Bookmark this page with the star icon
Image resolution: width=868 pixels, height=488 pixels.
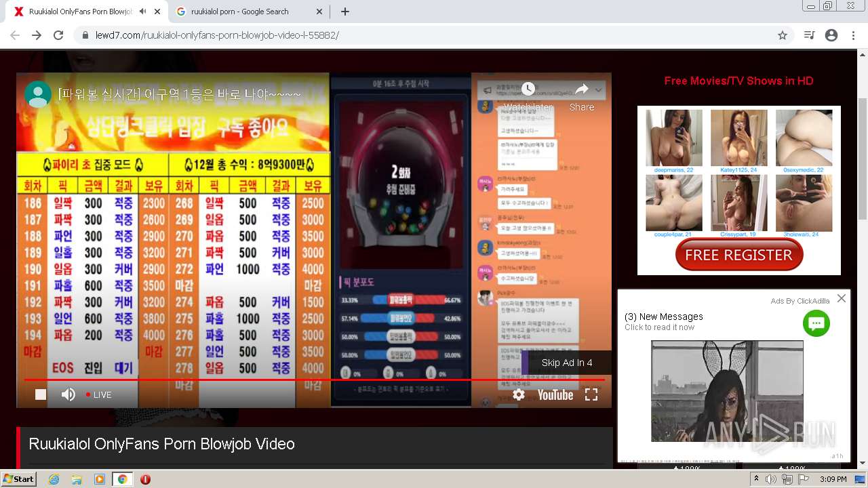[783, 35]
